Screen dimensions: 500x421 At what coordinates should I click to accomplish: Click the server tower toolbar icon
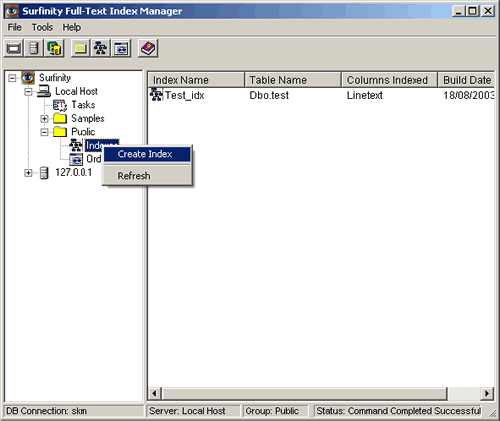point(34,49)
